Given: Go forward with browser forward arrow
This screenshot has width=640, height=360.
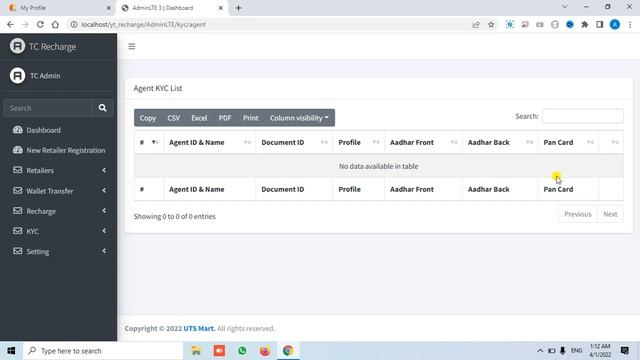Looking at the screenshot, I should tap(25, 24).
